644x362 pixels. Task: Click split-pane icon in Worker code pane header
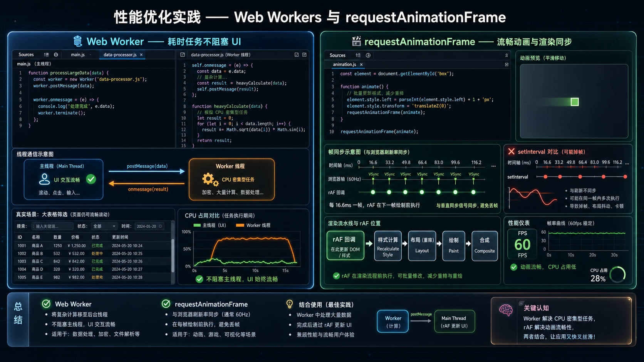pos(297,55)
